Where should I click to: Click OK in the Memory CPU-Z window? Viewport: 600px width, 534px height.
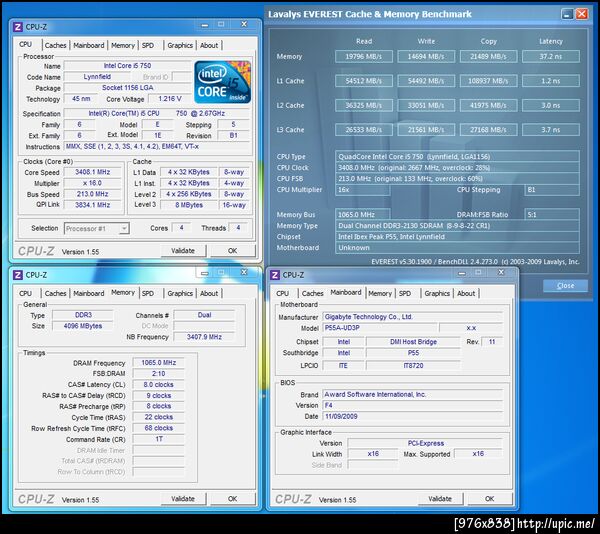pyautogui.click(x=233, y=499)
